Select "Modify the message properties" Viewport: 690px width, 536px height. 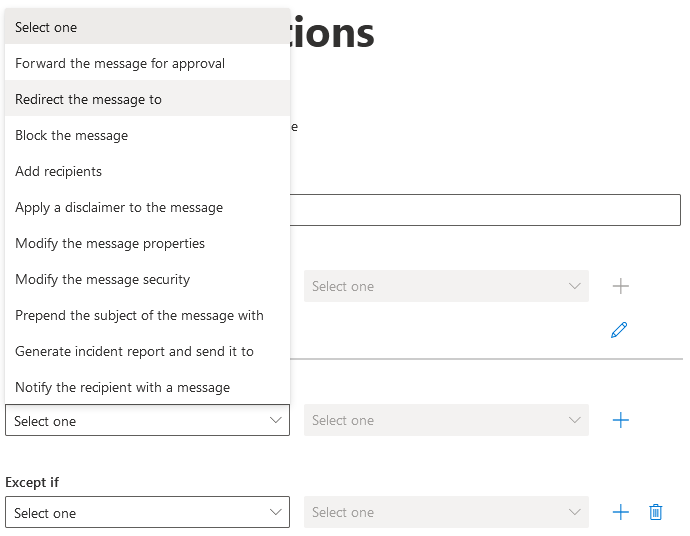110,243
